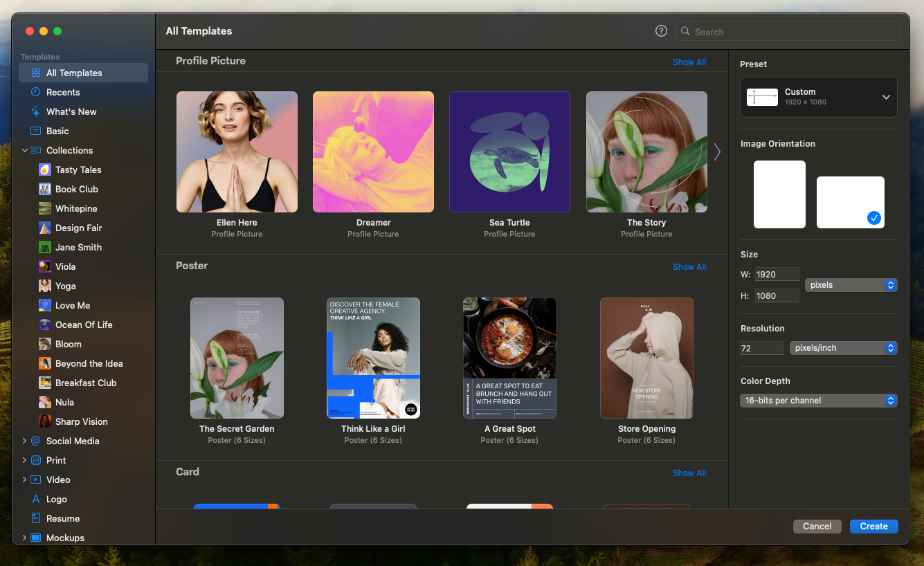Screen dimensions: 924x566
Task: Open the Color Depth dropdown
Action: point(818,401)
